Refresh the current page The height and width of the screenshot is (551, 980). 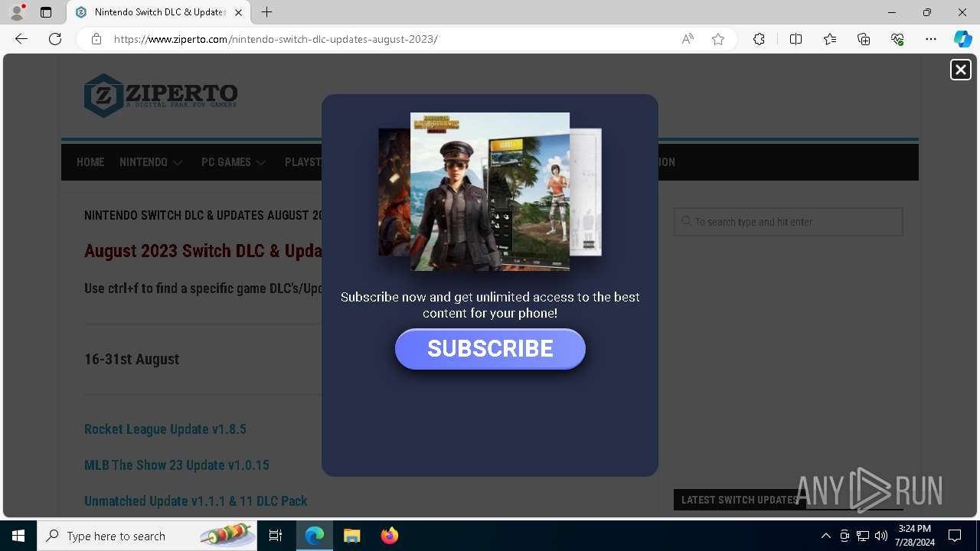[x=55, y=39]
